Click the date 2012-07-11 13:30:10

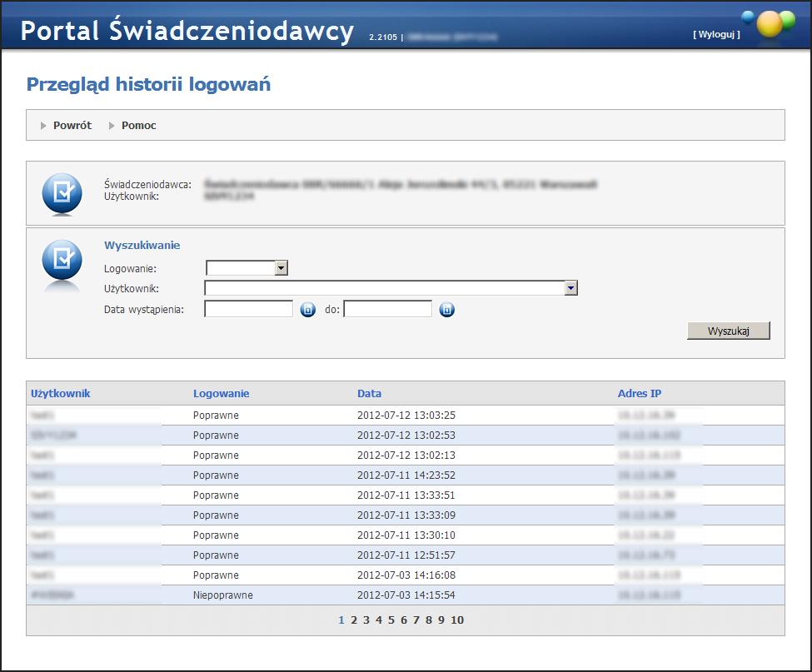406,535
